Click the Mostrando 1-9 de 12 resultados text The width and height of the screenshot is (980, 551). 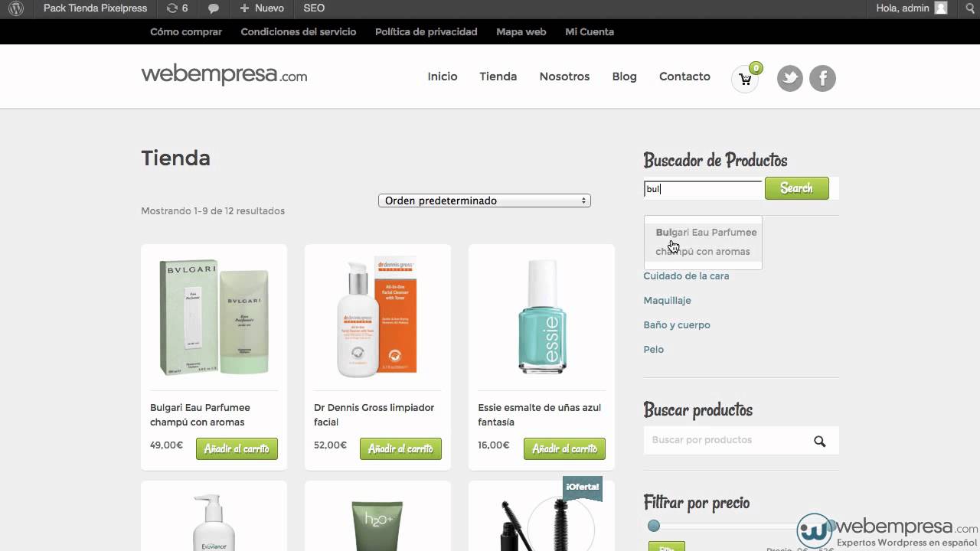[x=213, y=210]
